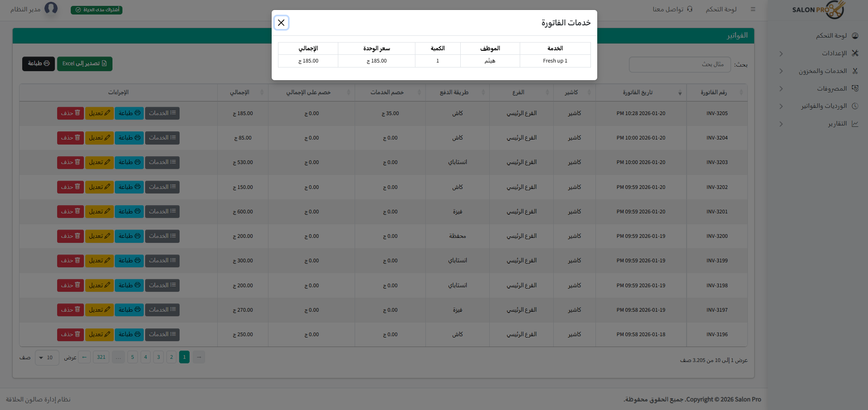The height and width of the screenshot is (410, 868).
Task: Click the تصدير إلى Excel button
Action: pyautogui.click(x=84, y=63)
